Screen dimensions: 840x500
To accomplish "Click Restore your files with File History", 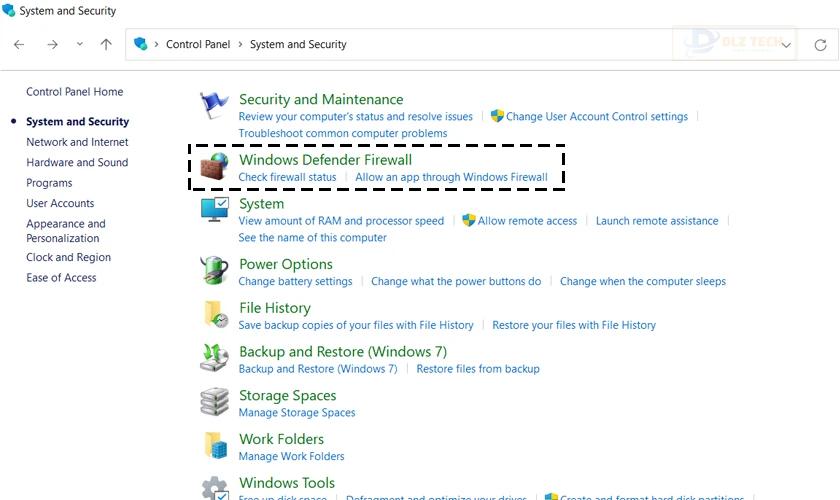I will coord(574,325).
